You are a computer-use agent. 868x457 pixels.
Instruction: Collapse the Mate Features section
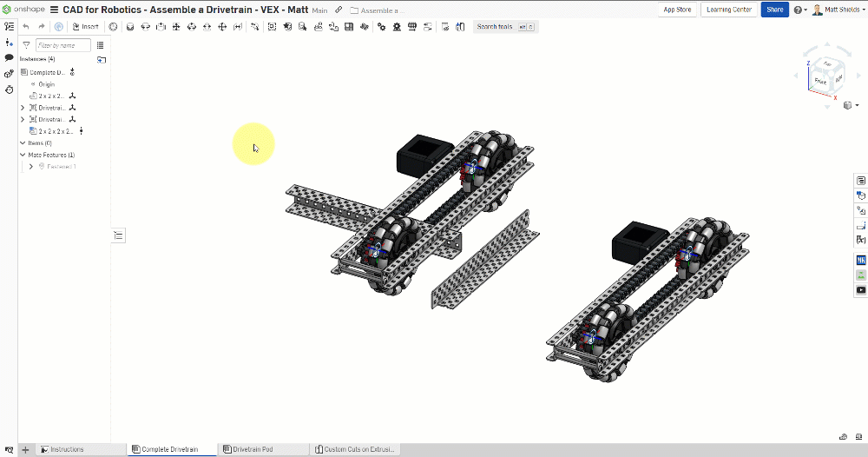[23, 155]
